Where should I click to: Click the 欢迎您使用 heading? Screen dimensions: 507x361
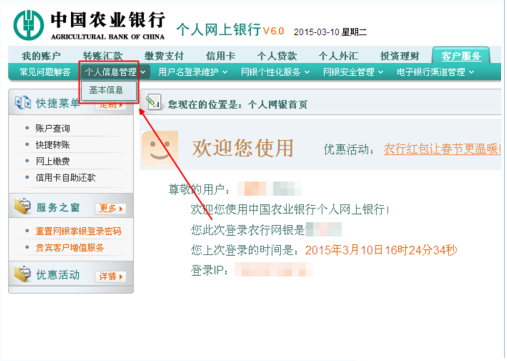(243, 148)
